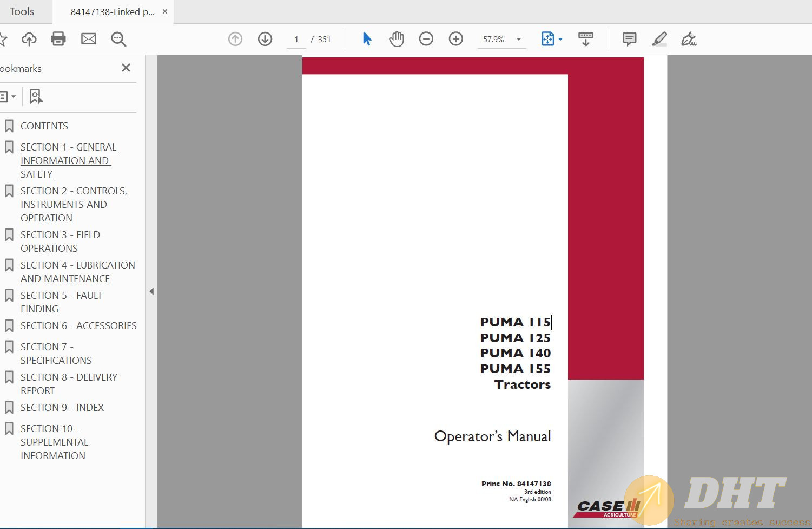812x529 pixels.
Task: Close the Bookmarks panel
Action: pos(126,68)
